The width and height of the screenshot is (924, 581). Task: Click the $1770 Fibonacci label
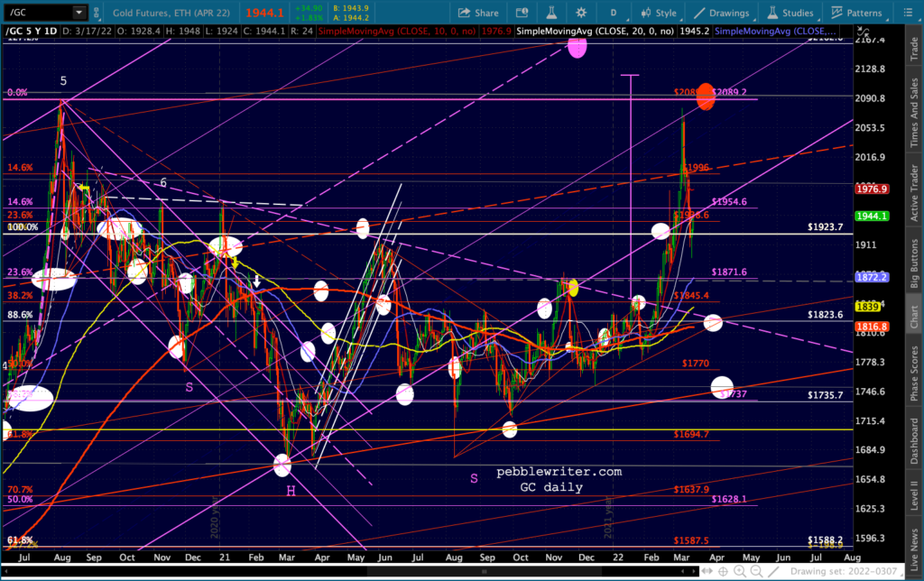click(696, 364)
